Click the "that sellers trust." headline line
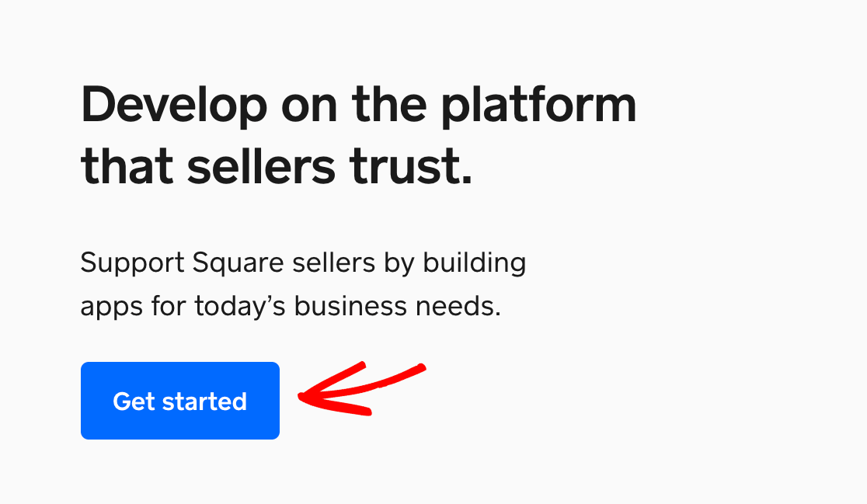Screen dimensions: 867x504 (277, 165)
